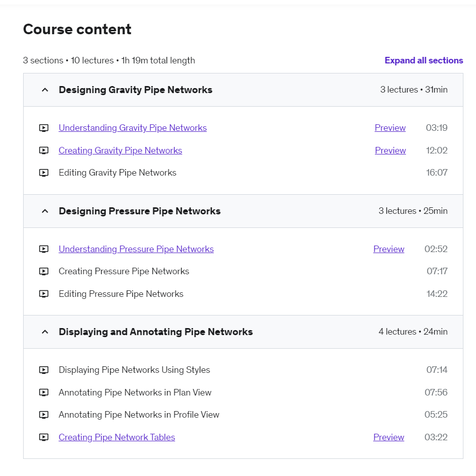Click video icon beside Creating Pipe Network Tables
Screen dimensions: 476x476
44,437
